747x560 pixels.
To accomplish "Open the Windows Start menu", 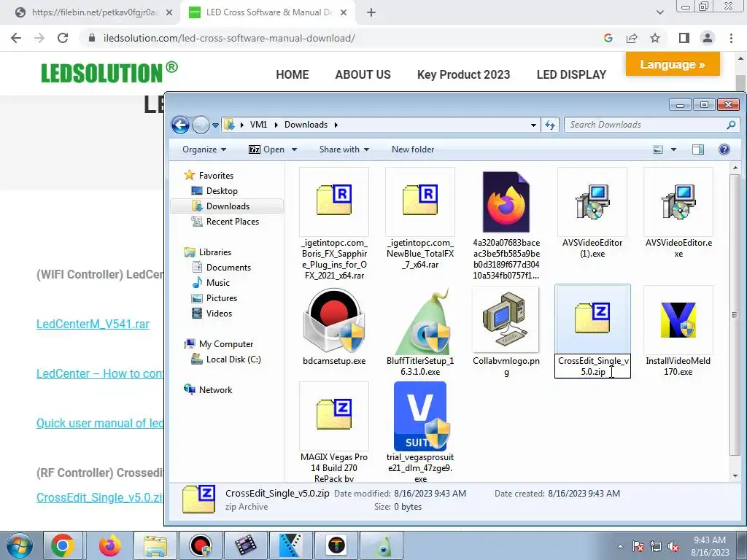I will (20, 546).
